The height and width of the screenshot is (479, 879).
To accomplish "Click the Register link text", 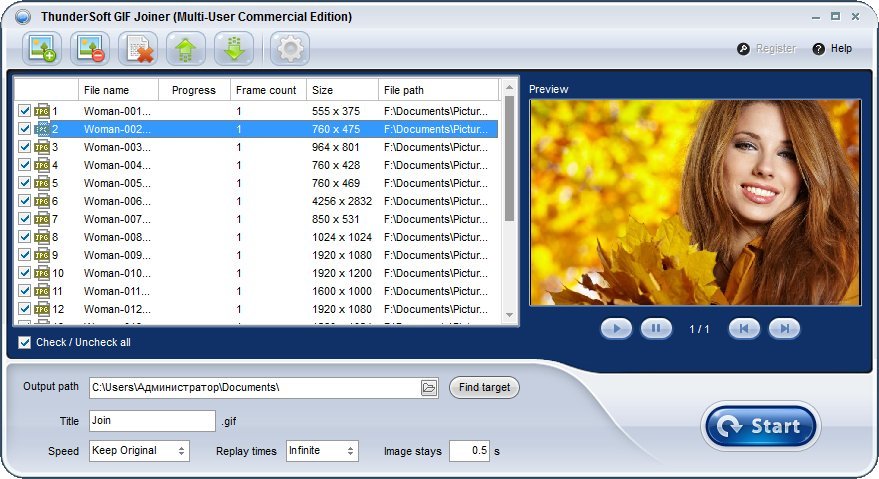I will coord(776,49).
